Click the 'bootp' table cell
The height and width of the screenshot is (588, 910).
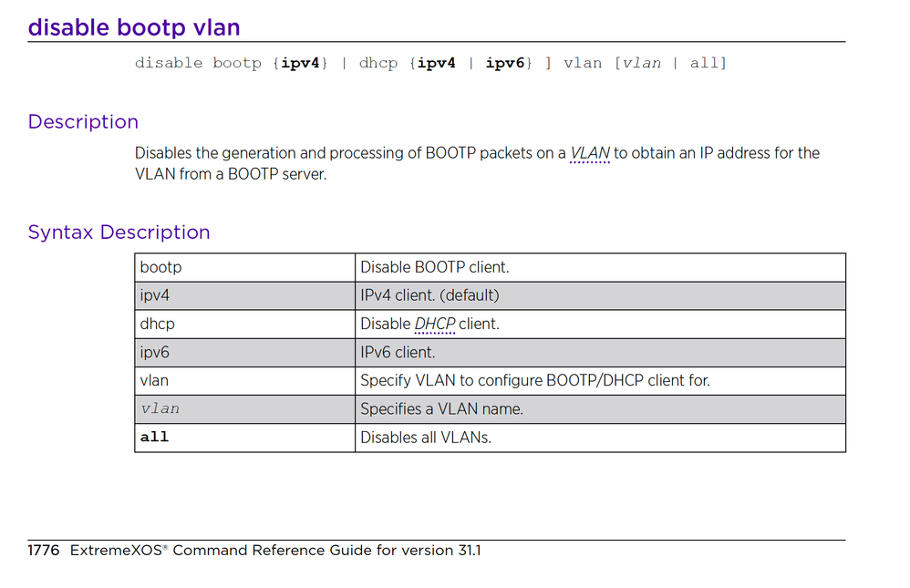(245, 268)
